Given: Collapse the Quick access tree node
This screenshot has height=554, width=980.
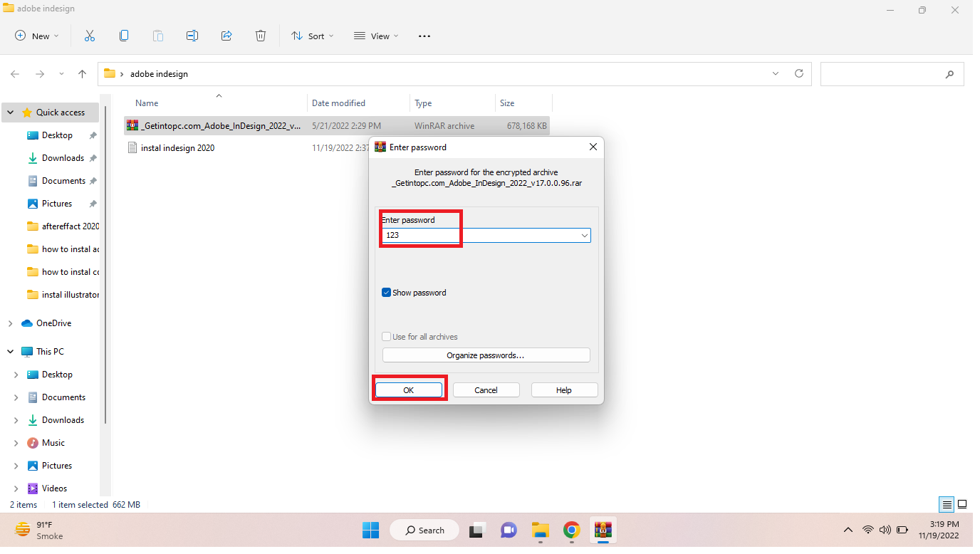Looking at the screenshot, I should (11, 113).
